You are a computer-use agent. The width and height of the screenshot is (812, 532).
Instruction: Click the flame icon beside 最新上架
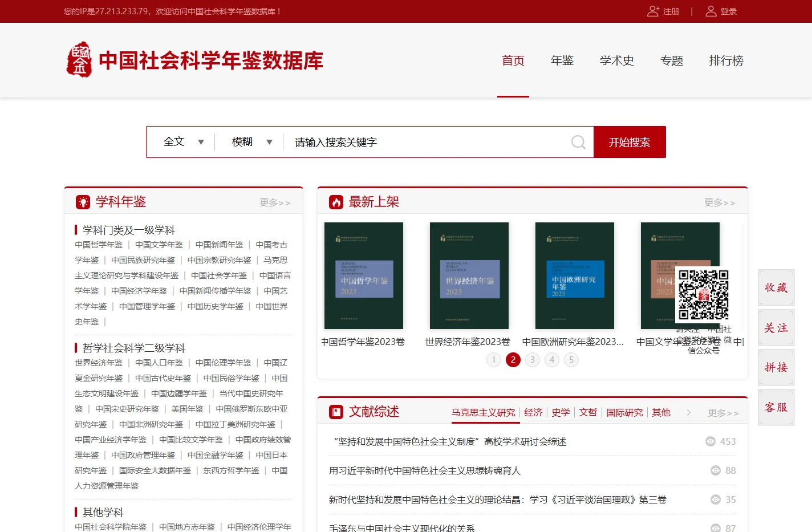pos(336,202)
